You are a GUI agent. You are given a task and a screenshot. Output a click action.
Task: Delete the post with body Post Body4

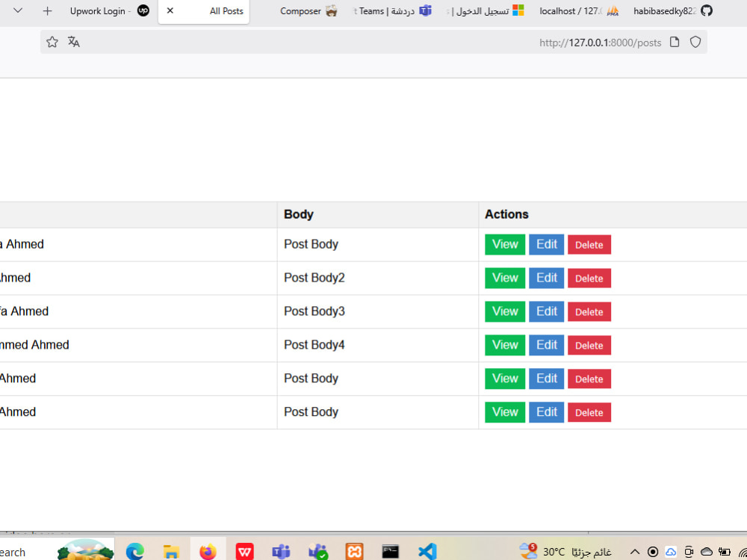pyautogui.click(x=589, y=346)
